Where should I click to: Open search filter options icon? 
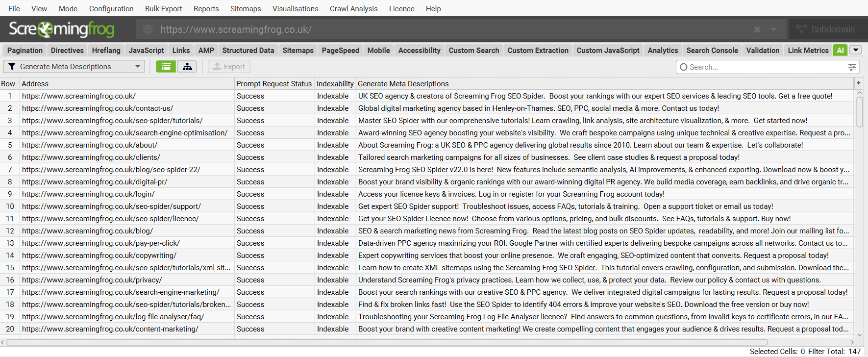[x=852, y=67]
